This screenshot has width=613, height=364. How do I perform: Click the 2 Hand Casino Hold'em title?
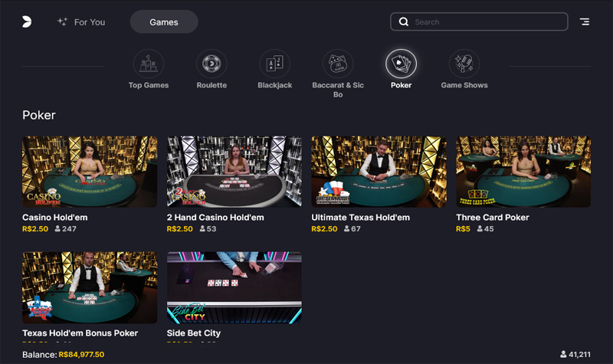click(x=215, y=218)
